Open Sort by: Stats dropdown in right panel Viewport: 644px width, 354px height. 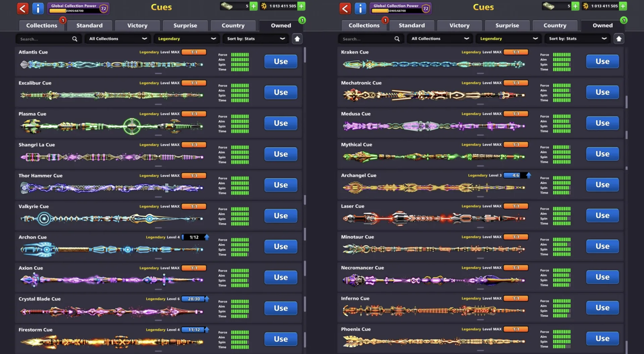tap(578, 39)
